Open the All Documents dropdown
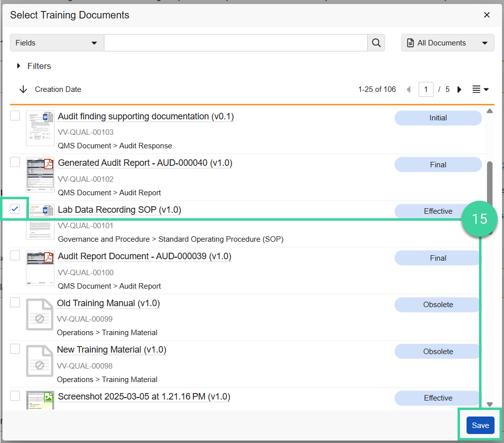 tap(447, 43)
